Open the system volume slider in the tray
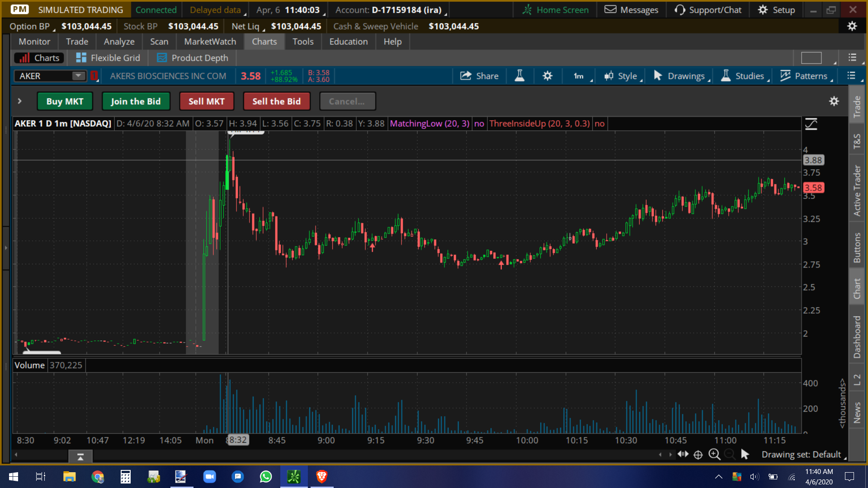Image resolution: width=868 pixels, height=488 pixels. click(754, 477)
